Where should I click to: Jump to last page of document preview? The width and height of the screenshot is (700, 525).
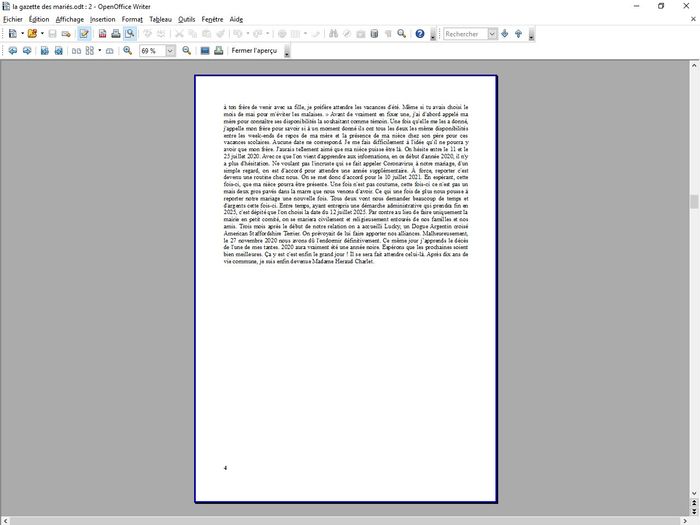pyautogui.click(x=58, y=51)
